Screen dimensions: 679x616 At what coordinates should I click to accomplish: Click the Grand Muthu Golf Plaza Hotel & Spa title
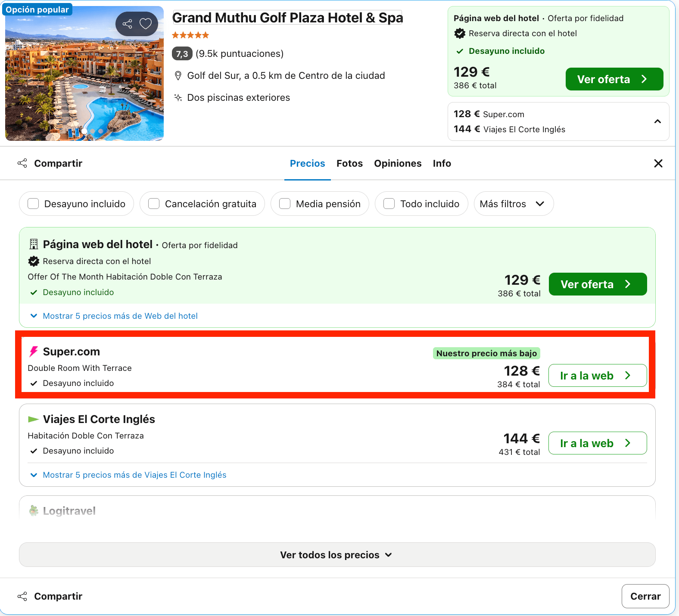click(287, 18)
